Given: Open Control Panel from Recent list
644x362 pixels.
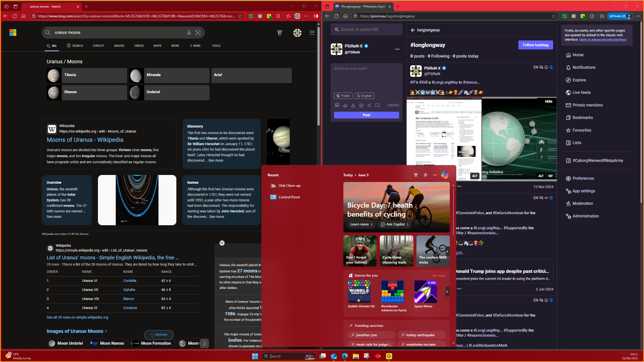Looking at the screenshot, I should point(285,197).
